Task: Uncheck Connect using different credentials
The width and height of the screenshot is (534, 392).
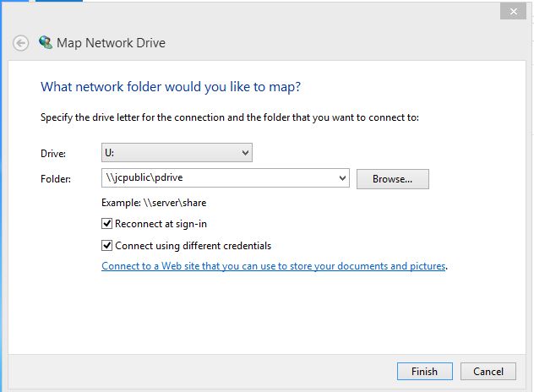Action: click(107, 246)
